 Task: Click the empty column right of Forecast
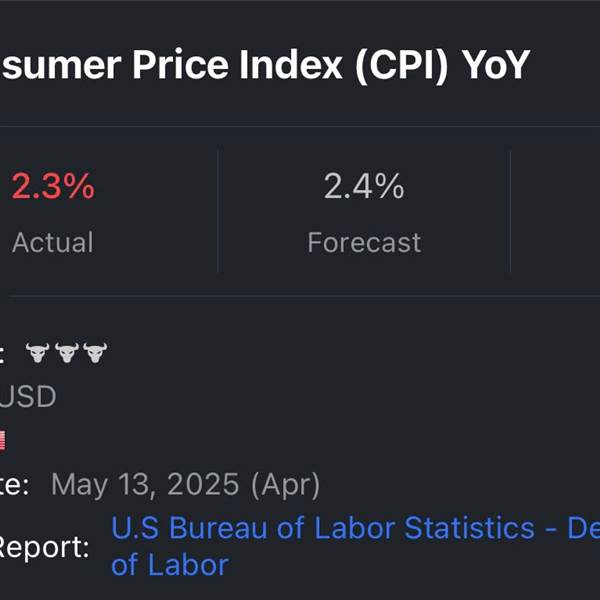point(555,212)
